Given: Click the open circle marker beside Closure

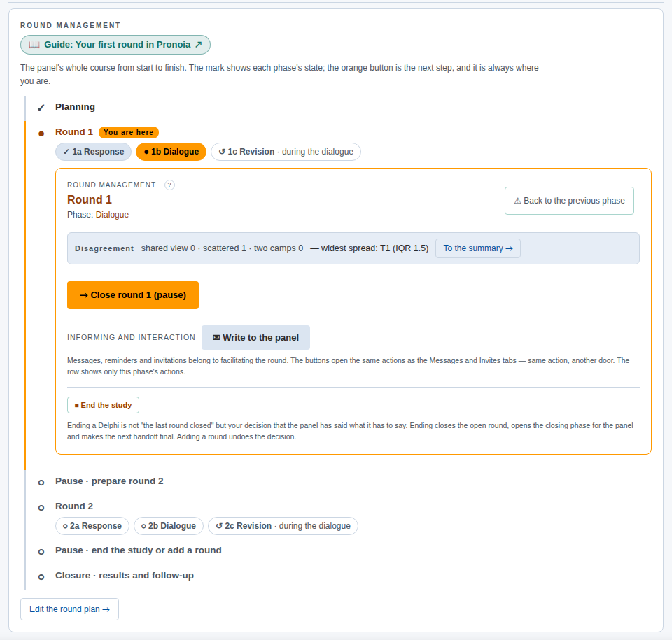Looking at the screenshot, I should click(41, 577).
